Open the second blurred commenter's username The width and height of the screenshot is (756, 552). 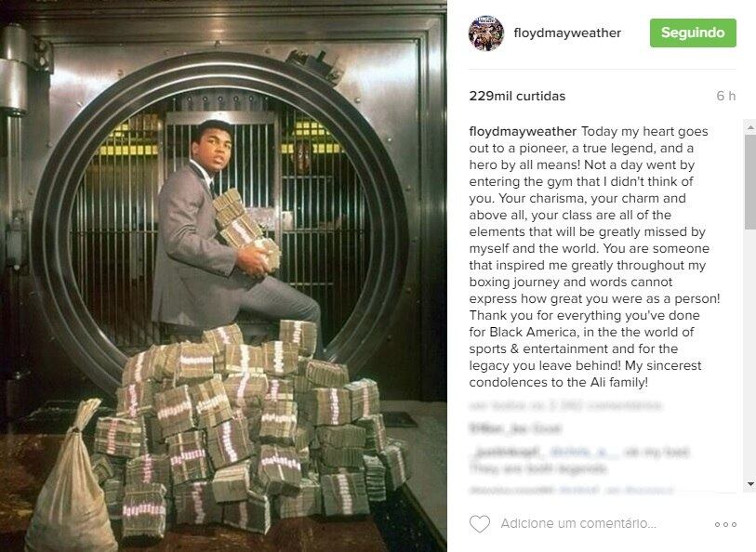pyautogui.click(x=507, y=452)
